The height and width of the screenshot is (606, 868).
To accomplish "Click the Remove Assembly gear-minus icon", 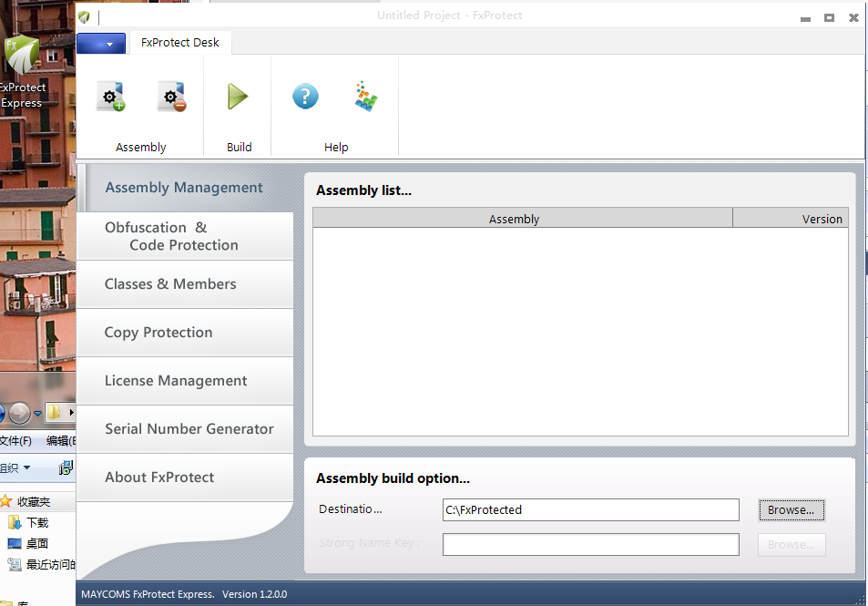I will click(x=171, y=97).
